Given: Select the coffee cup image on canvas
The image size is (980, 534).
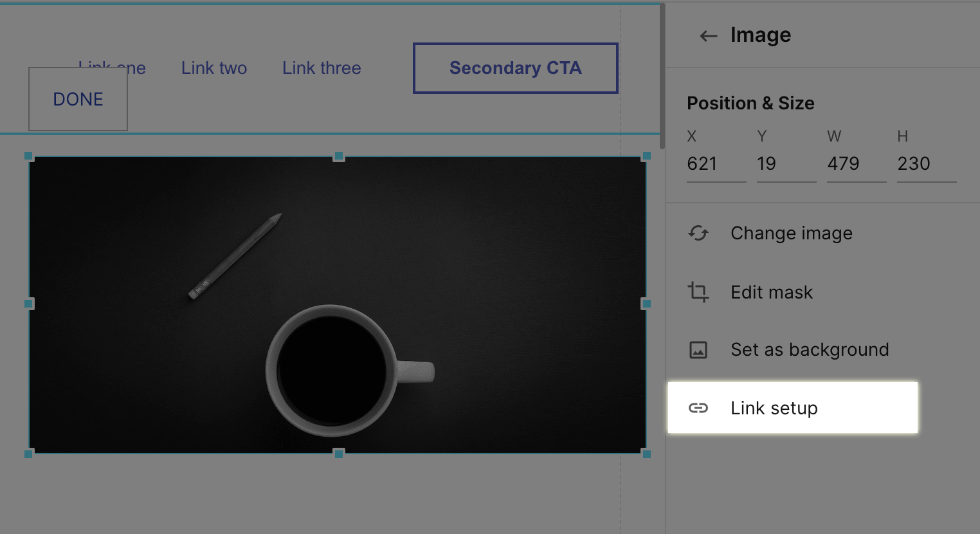Looking at the screenshot, I should [338, 305].
